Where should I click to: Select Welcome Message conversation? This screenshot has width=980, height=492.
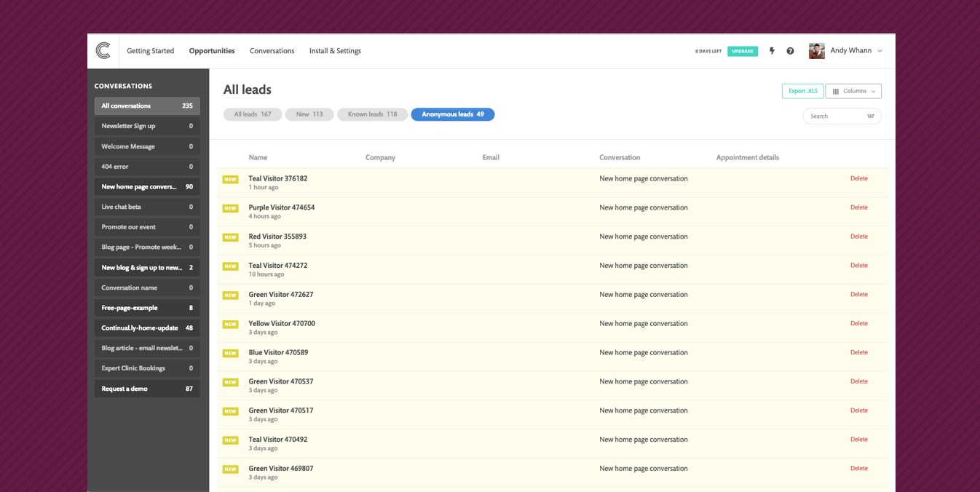[x=147, y=146]
